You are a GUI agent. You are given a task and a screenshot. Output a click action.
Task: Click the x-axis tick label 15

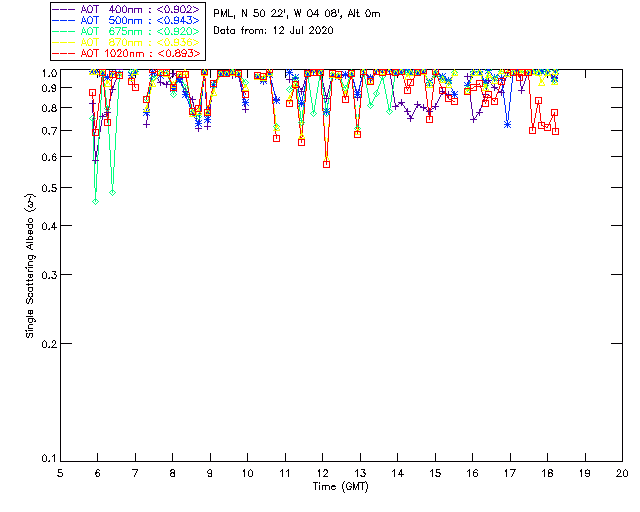(435, 473)
